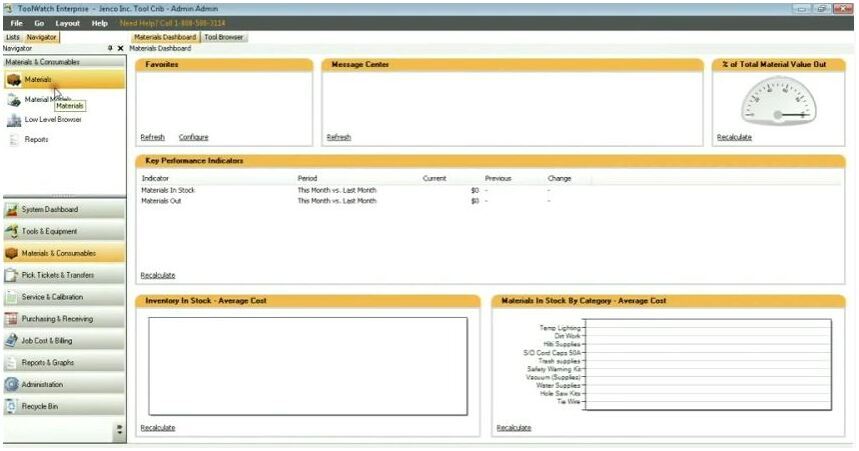Open the Go menu
Viewport: 859px width, 451px height.
click(39, 23)
